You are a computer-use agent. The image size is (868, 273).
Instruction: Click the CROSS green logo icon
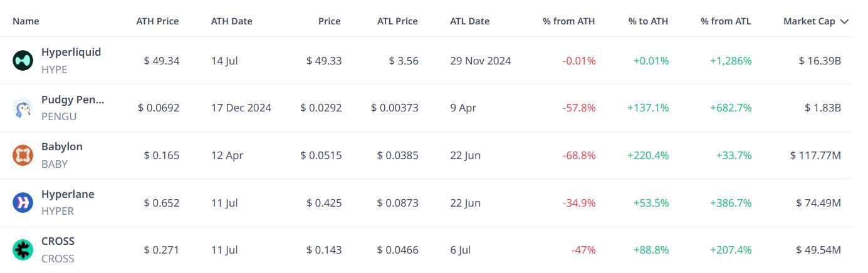coord(23,250)
